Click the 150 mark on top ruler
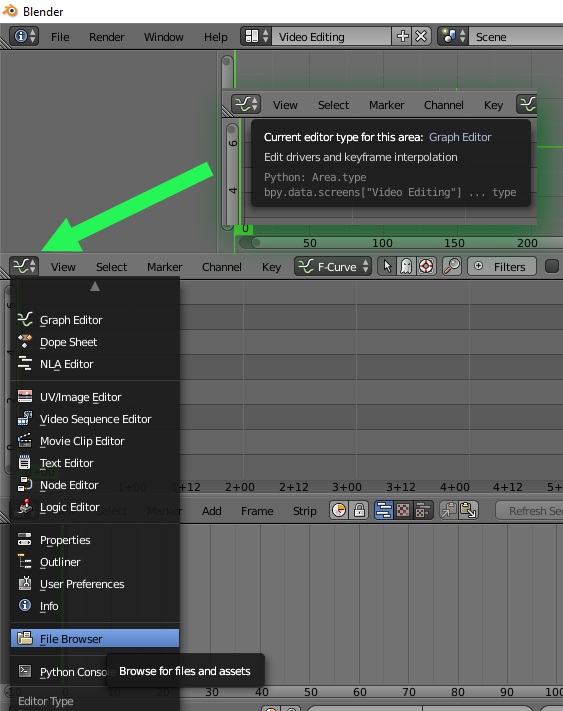The height and width of the screenshot is (711, 563). pos(454,243)
